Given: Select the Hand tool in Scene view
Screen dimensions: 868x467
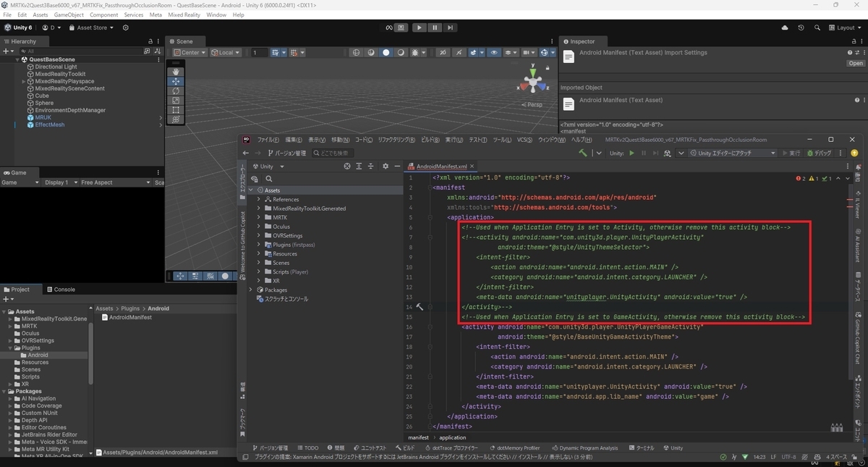Looking at the screenshot, I should pos(176,72).
